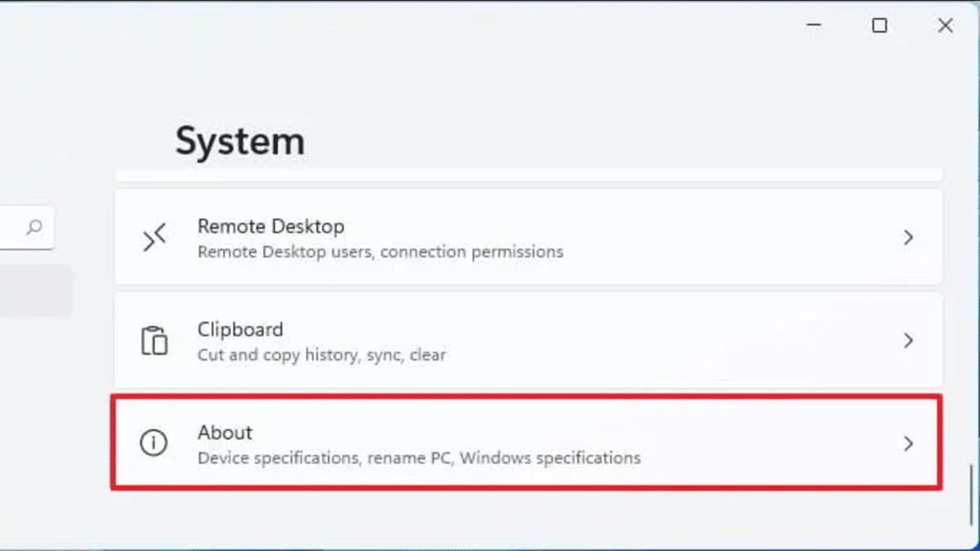Maximize the Settings window
Screen dimensions: 980x551
coord(880,26)
